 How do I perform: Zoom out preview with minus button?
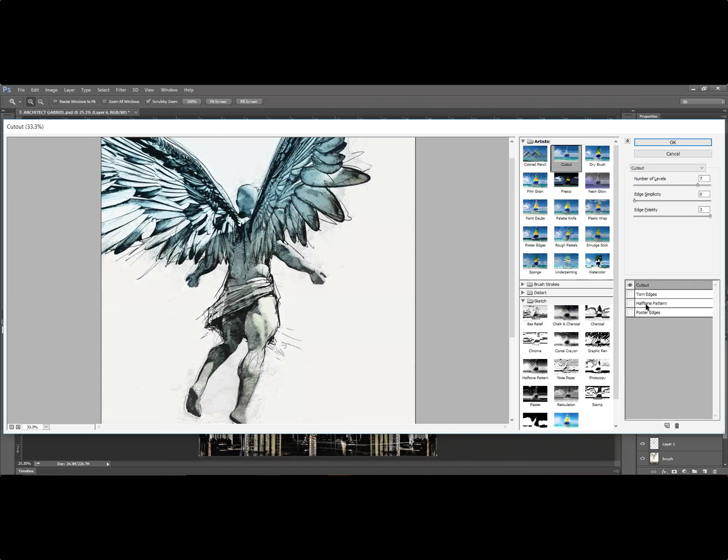pyautogui.click(x=11, y=427)
